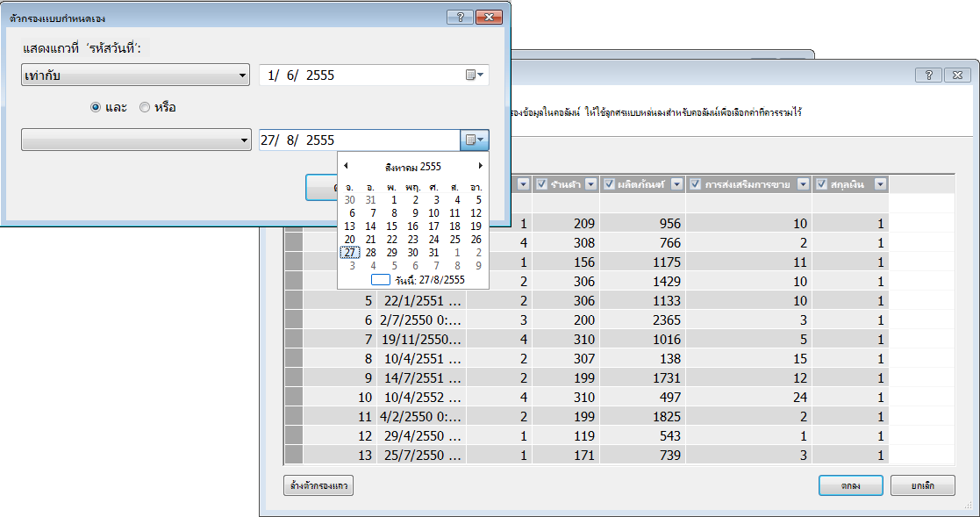Go to previous month in calendar popup
The image size is (980, 517).
(346, 166)
